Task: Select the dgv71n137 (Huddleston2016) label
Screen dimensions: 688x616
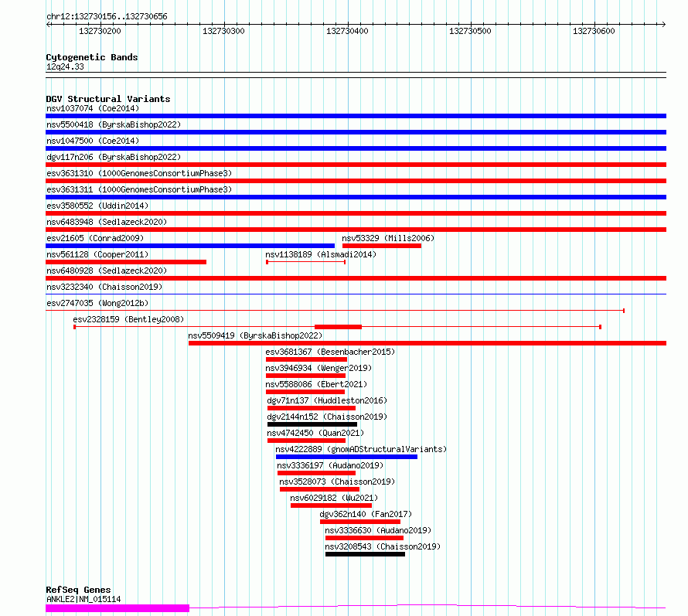Action: coord(327,400)
